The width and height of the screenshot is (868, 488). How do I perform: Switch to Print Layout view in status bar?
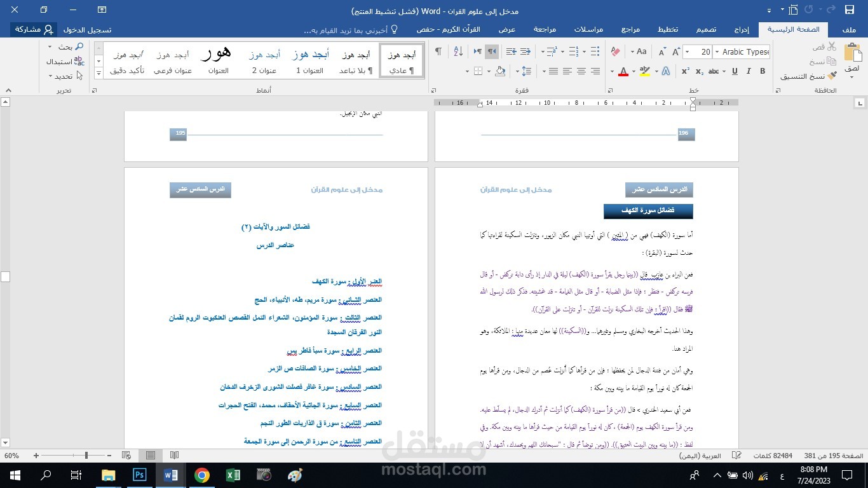coord(151,456)
